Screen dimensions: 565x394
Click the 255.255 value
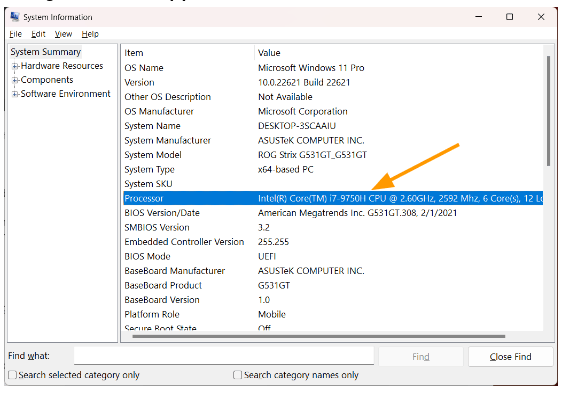(273, 242)
